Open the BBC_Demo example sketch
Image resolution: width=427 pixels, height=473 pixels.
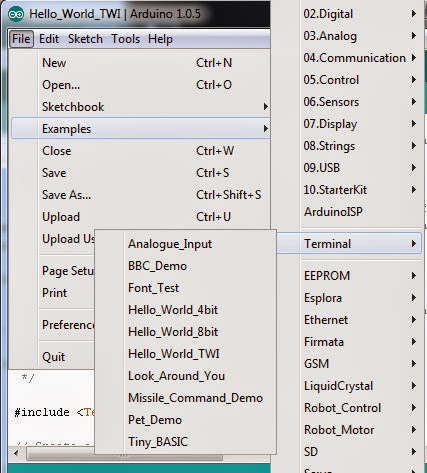pyautogui.click(x=186, y=266)
